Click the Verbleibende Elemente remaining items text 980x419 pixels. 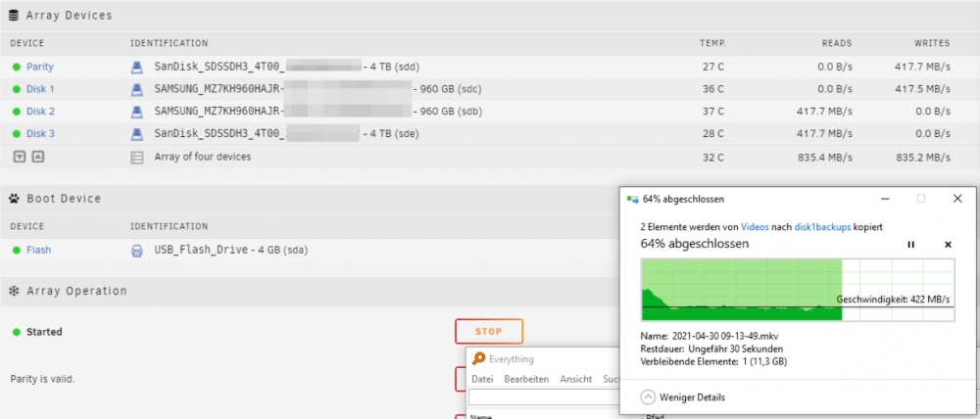(x=713, y=361)
